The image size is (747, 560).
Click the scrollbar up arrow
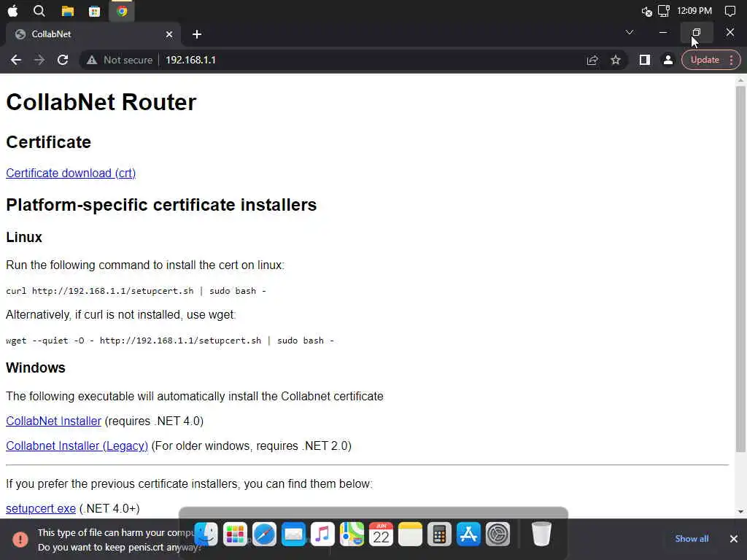tap(740, 80)
